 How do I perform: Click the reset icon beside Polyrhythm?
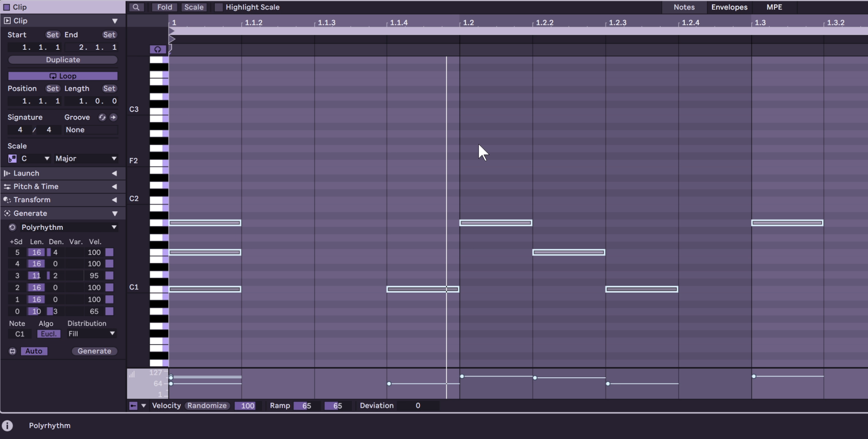(x=12, y=227)
